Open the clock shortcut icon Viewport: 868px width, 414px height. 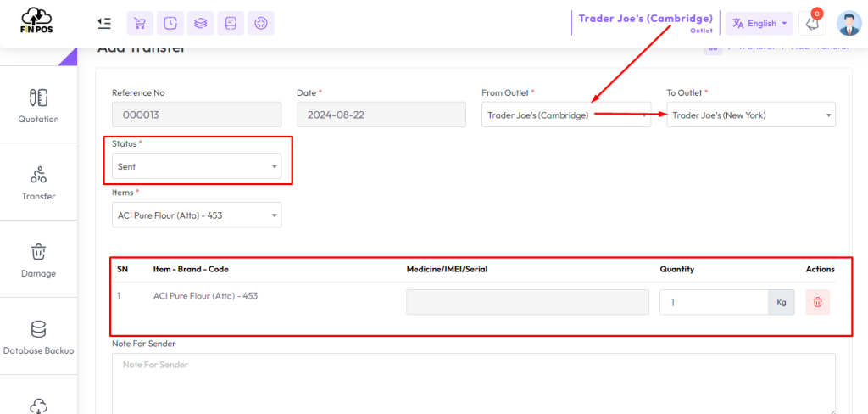click(x=170, y=23)
